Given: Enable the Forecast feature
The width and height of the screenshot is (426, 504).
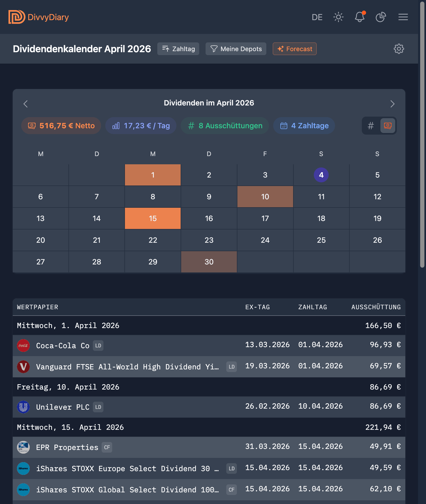Looking at the screenshot, I should [294, 49].
